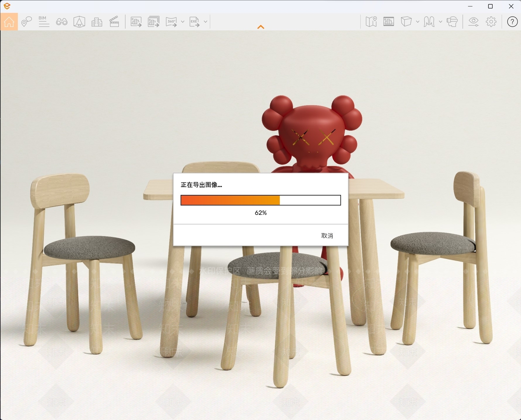521x420 pixels.
Task: Open the Asset Library tree icon
Action: pos(79,22)
